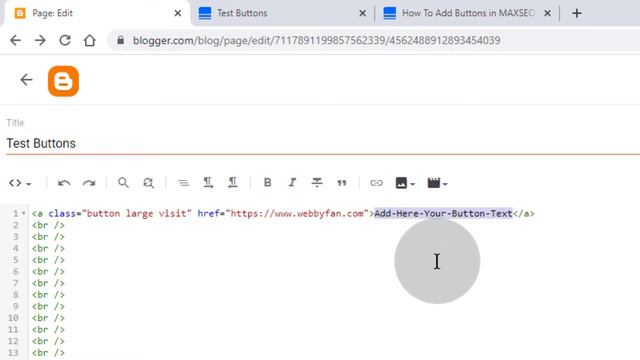The image size is (640, 360).
Task: Toggle bold formatting
Action: pos(267,183)
